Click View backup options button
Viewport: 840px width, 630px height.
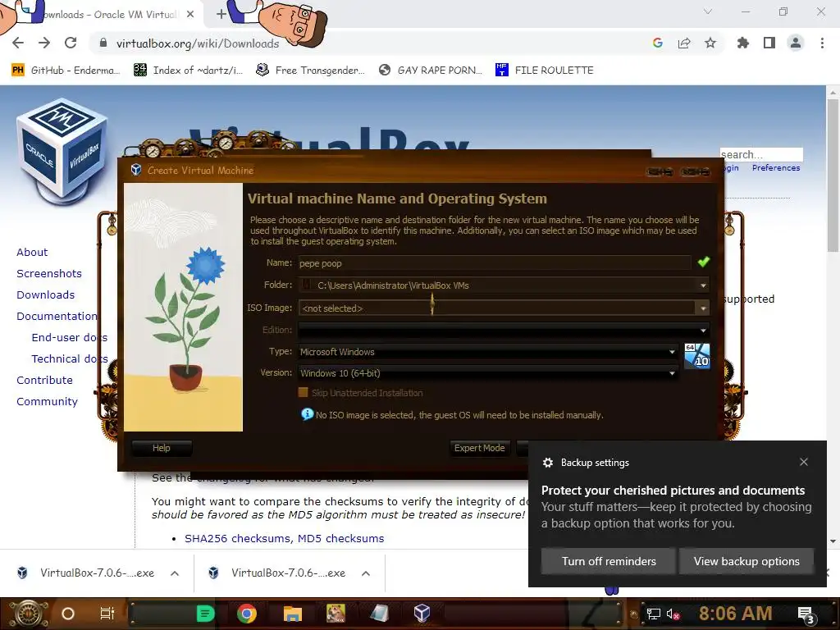coord(746,561)
